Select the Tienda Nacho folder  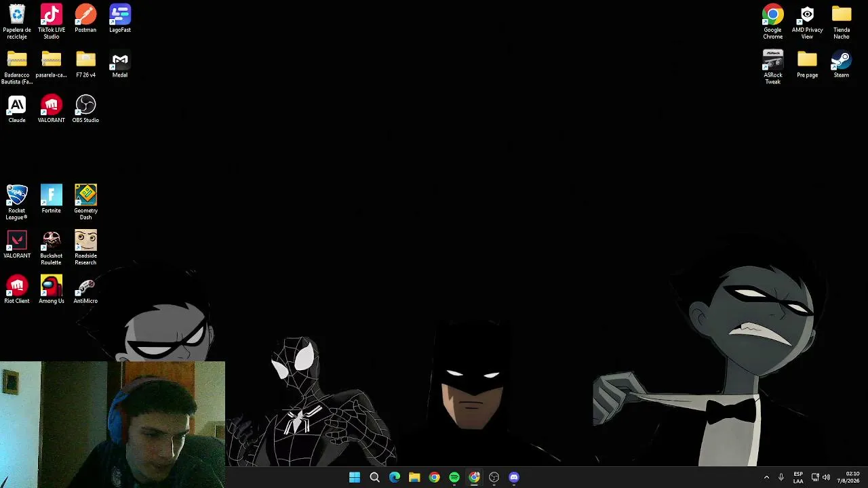click(842, 22)
